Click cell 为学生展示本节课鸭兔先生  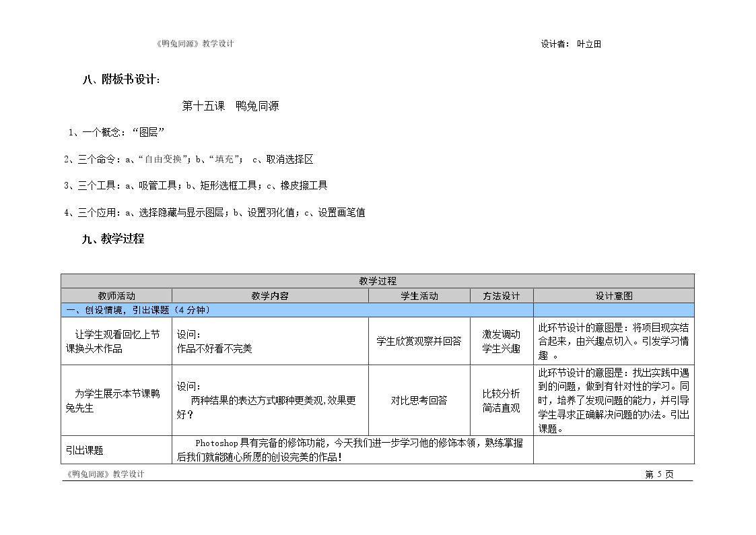click(x=116, y=400)
